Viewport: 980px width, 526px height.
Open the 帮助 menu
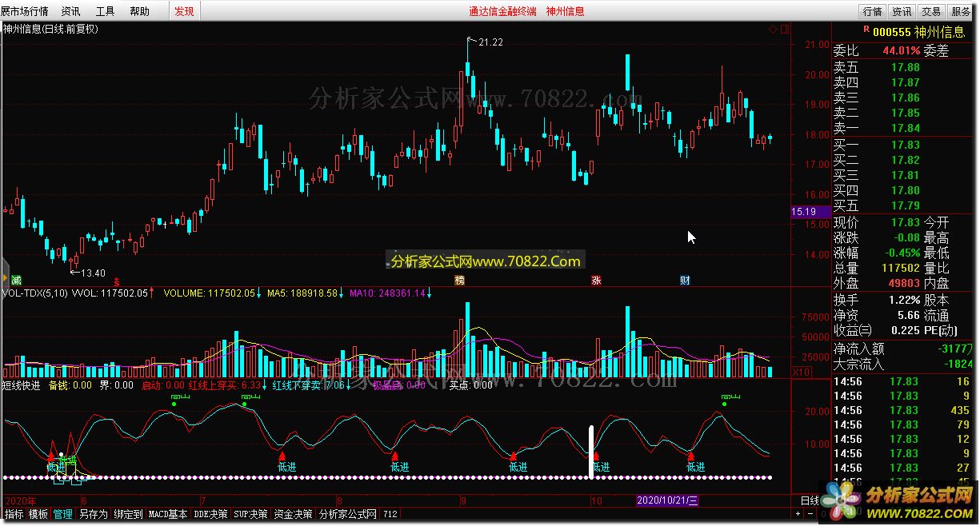(140, 11)
